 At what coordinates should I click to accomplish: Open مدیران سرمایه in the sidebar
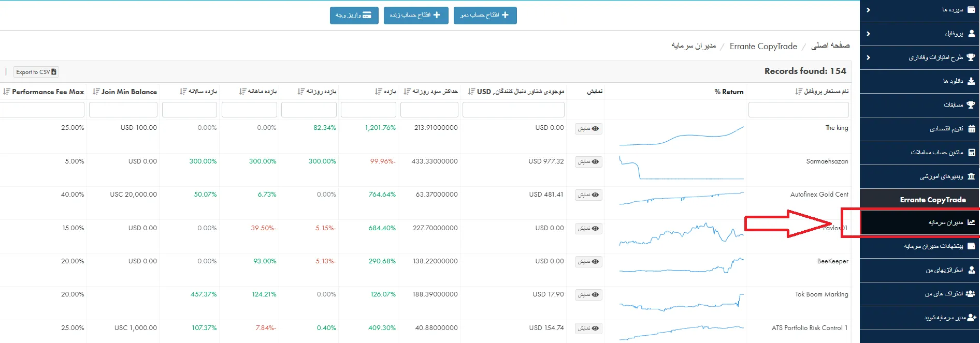tap(945, 222)
